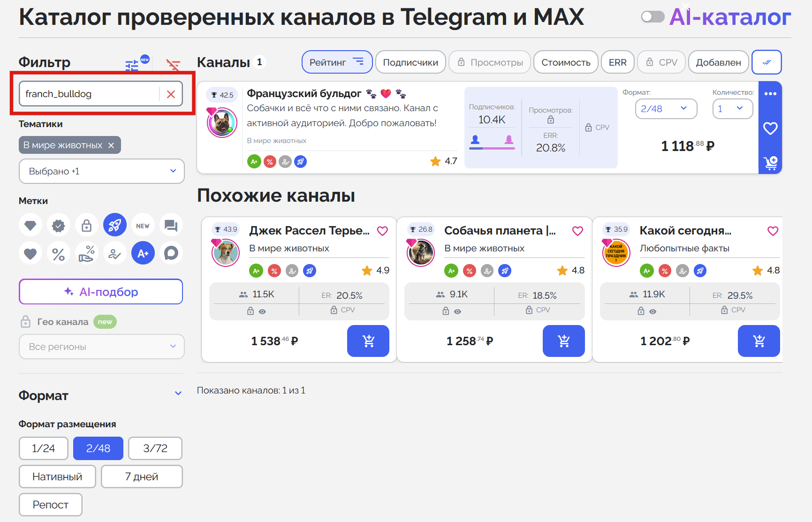Add Собачья планета channel to cart
This screenshot has height=522, width=812.
pos(563,341)
